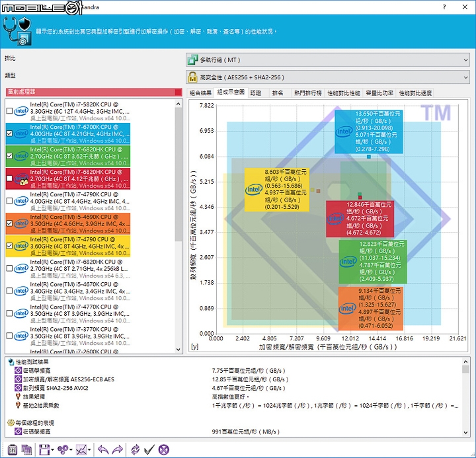Select the 組成示意圖 tab
476x458 pixels.
231,93
